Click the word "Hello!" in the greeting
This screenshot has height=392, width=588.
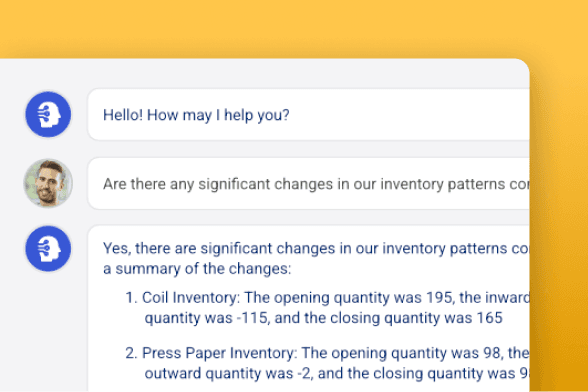coord(123,115)
